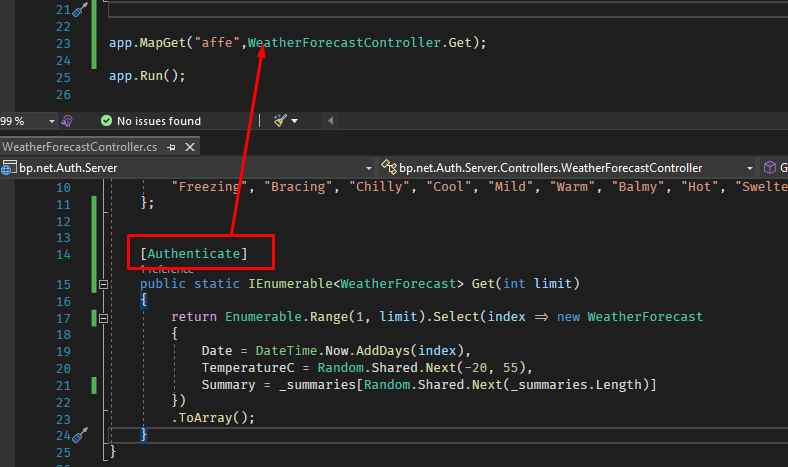Click the project globe icon beside bp.net.Auth.Server

pos(8,168)
